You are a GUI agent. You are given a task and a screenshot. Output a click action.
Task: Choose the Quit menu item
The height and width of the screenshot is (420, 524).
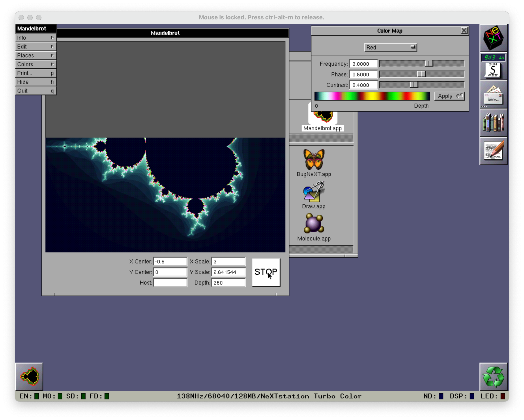(x=36, y=91)
